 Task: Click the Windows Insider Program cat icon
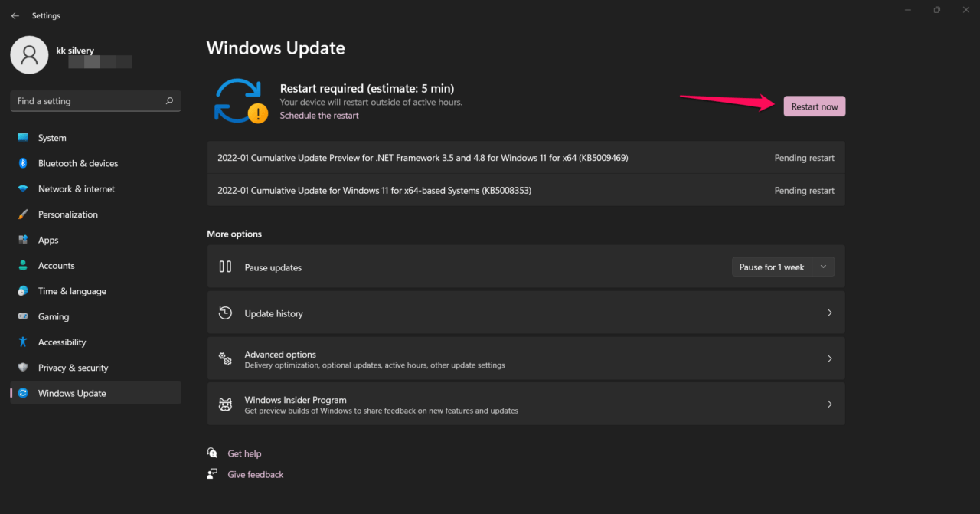pos(225,404)
